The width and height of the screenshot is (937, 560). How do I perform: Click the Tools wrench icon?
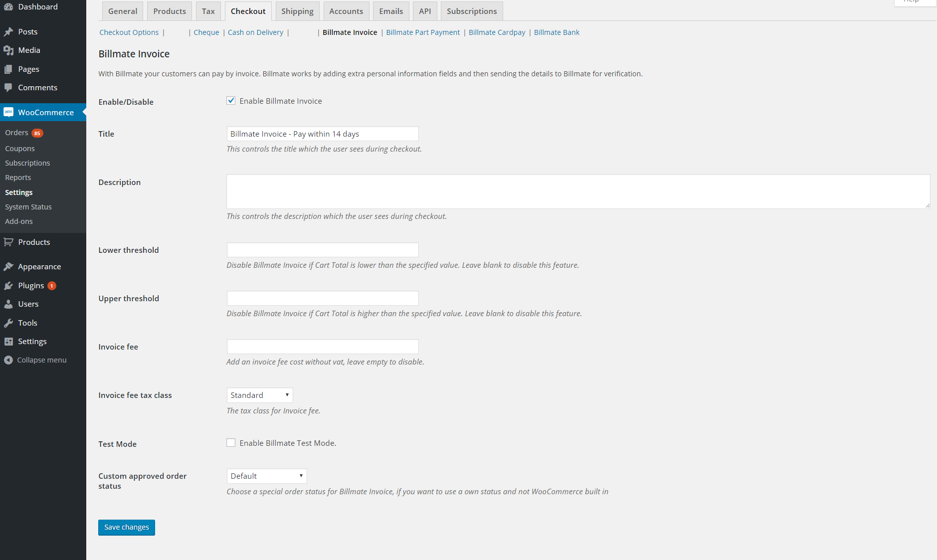pyautogui.click(x=8, y=323)
